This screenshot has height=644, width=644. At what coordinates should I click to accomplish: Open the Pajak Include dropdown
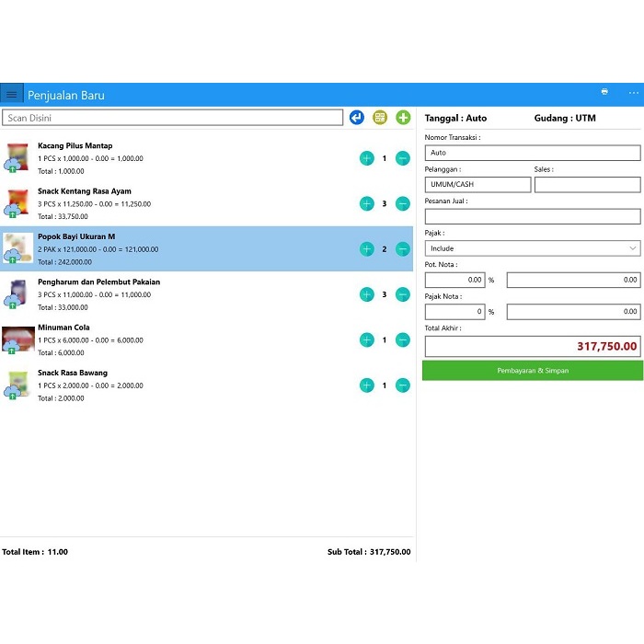533,248
